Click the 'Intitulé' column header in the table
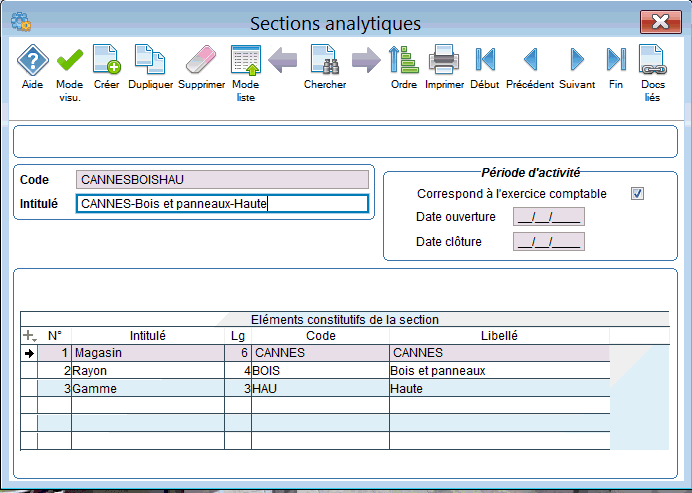 click(148, 336)
